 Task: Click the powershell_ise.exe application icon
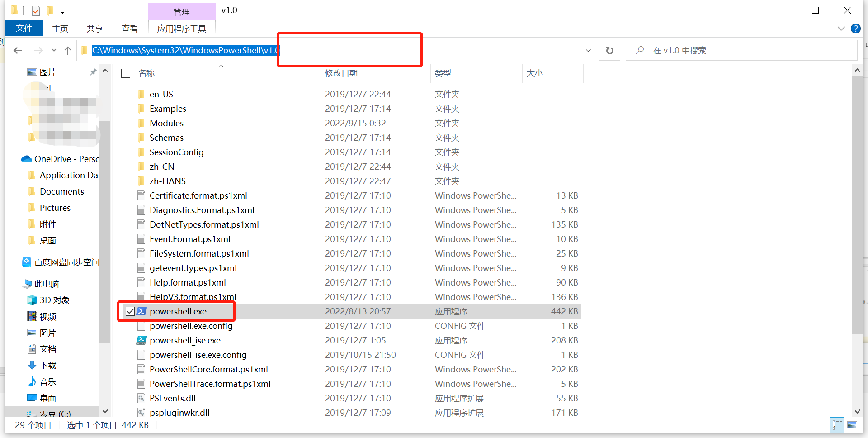coord(142,340)
